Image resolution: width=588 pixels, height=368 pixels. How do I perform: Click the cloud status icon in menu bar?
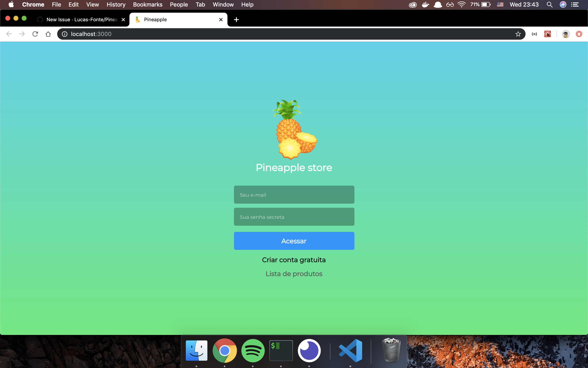tap(438, 4)
